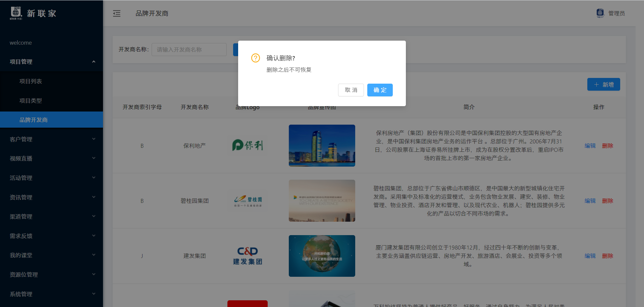
Task: Click the 新联家 logo icon
Action: 16,13
